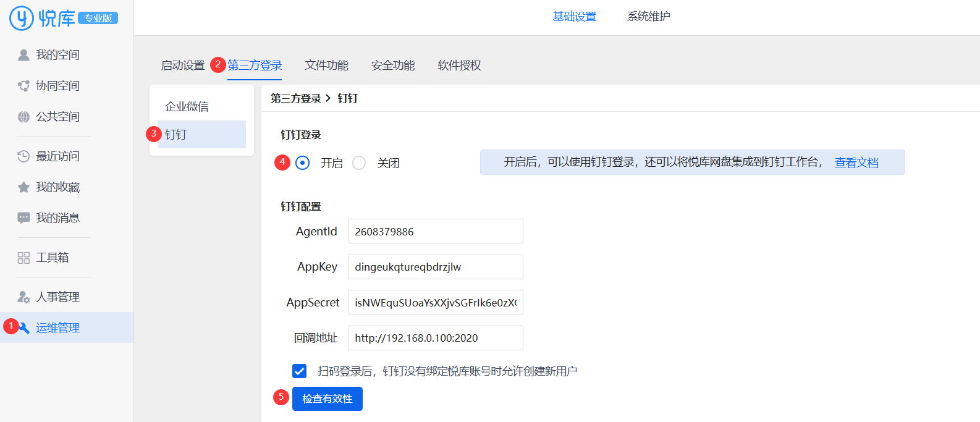Select 钉钉 in the side list
Viewport: 980px width, 422px height.
point(201,134)
